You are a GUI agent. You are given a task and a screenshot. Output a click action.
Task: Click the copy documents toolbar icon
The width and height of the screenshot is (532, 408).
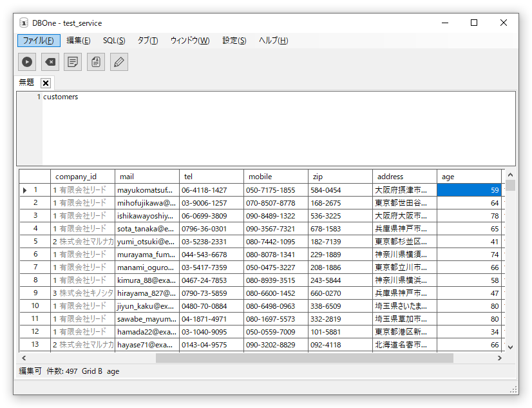(x=96, y=62)
